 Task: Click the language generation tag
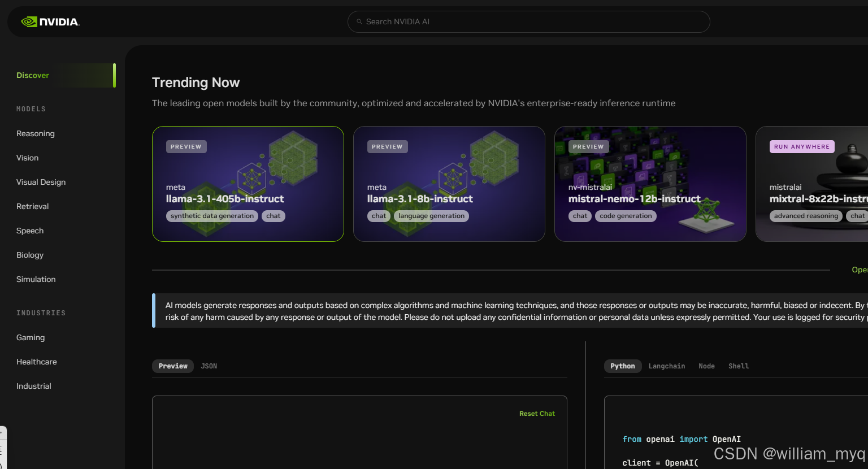[x=432, y=216]
